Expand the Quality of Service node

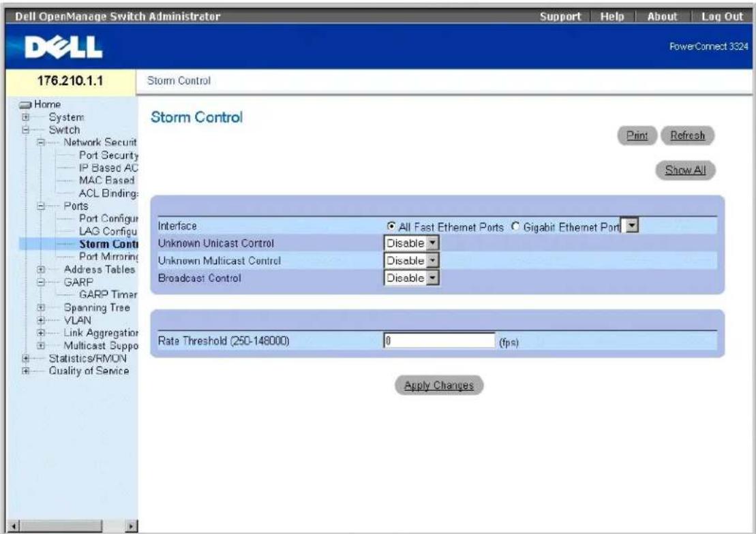25,371
